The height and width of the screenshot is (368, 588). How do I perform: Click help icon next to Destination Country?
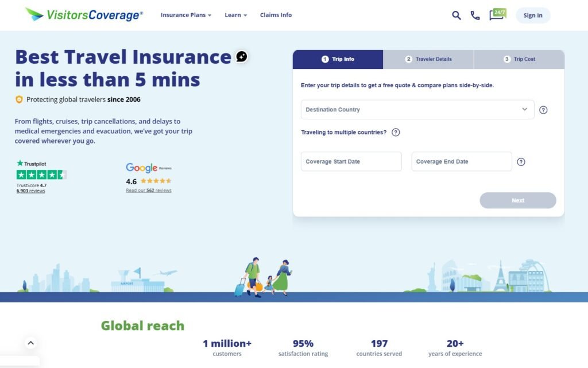[x=543, y=110]
